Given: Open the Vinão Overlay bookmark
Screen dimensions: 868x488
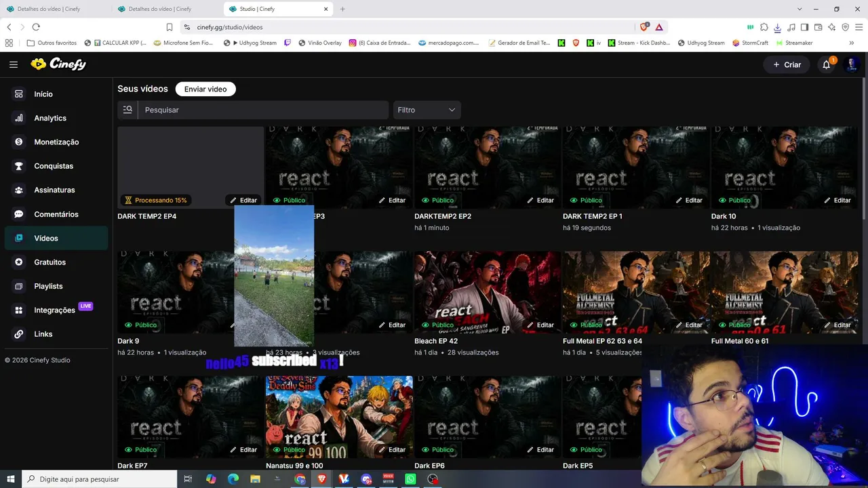Looking at the screenshot, I should [x=319, y=43].
